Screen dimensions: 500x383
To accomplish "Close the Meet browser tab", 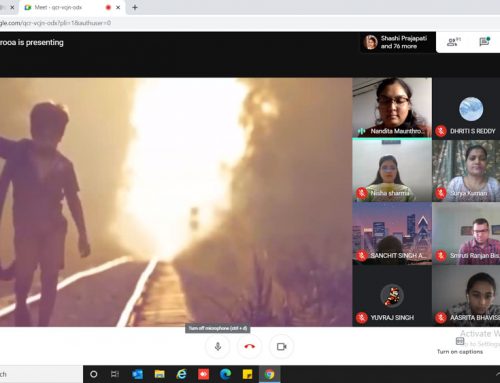I will click(x=118, y=7).
